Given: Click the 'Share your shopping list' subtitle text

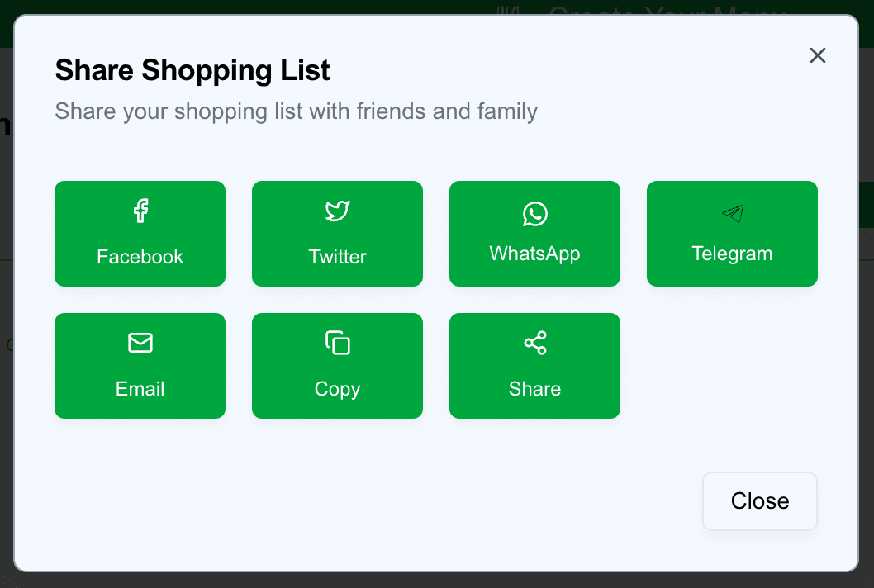Looking at the screenshot, I should [296, 111].
